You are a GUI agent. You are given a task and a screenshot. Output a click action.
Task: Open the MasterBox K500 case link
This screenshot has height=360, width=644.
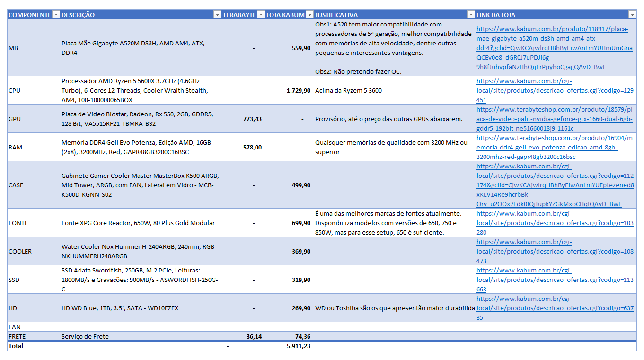555,185
